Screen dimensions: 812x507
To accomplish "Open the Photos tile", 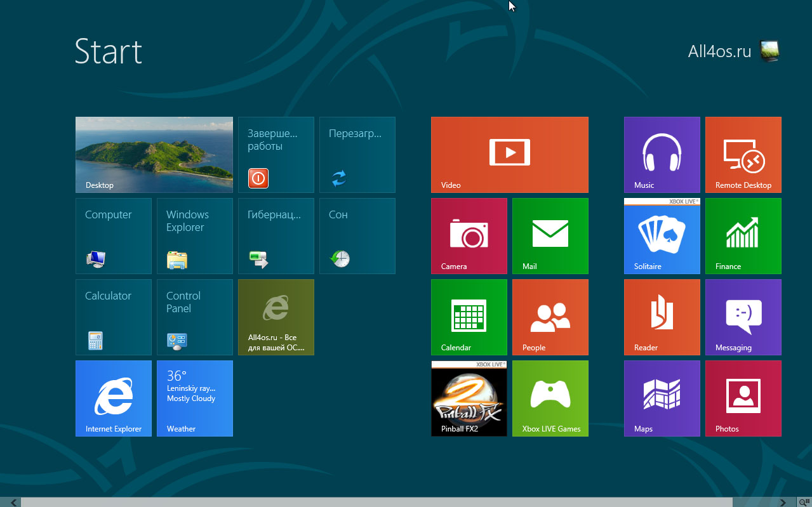I will 743,398.
